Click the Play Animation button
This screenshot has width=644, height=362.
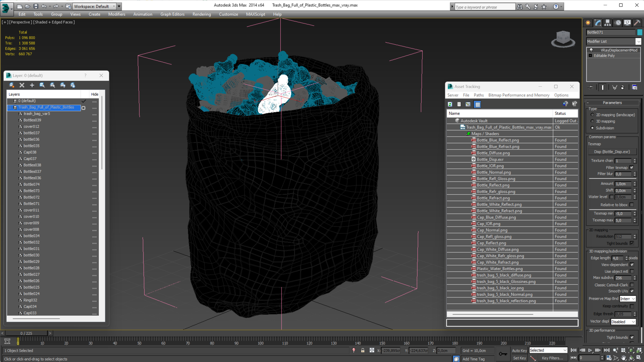590,350
